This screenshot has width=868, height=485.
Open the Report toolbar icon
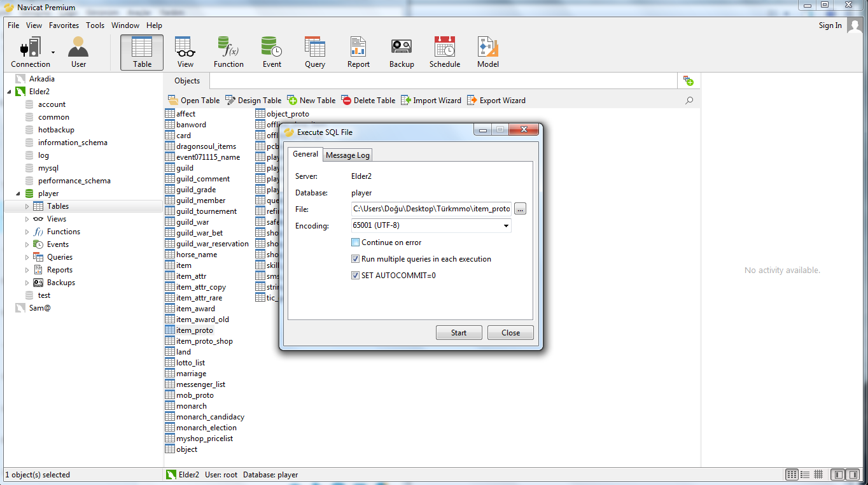[358, 52]
